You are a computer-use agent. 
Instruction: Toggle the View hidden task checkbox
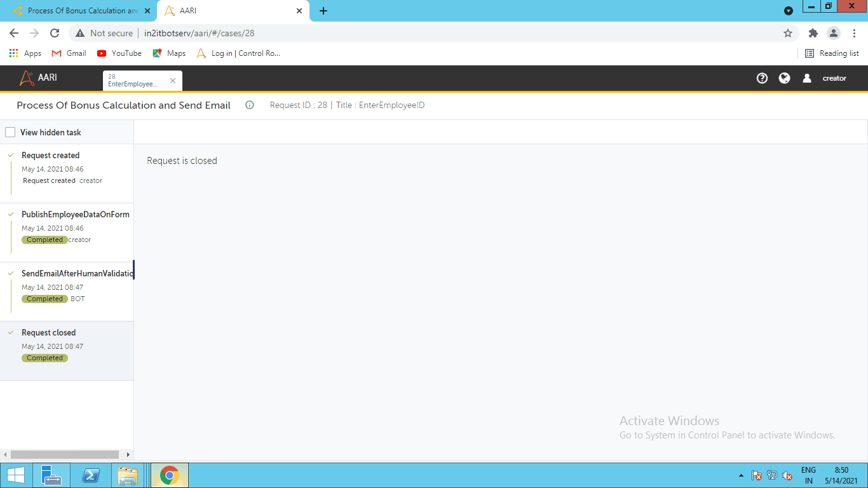10,132
